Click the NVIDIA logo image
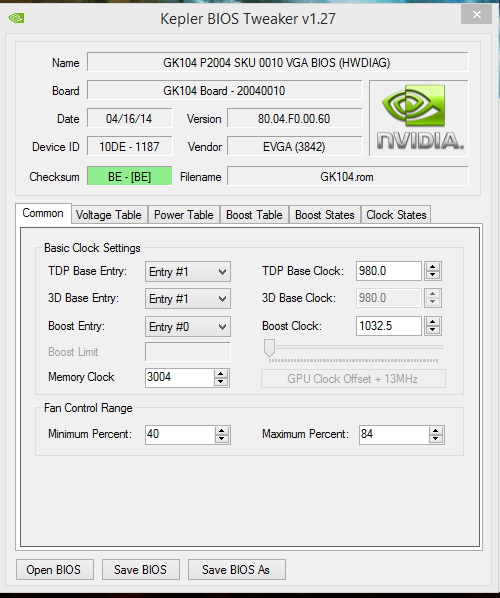Viewport: 500px width, 598px height. [419, 118]
